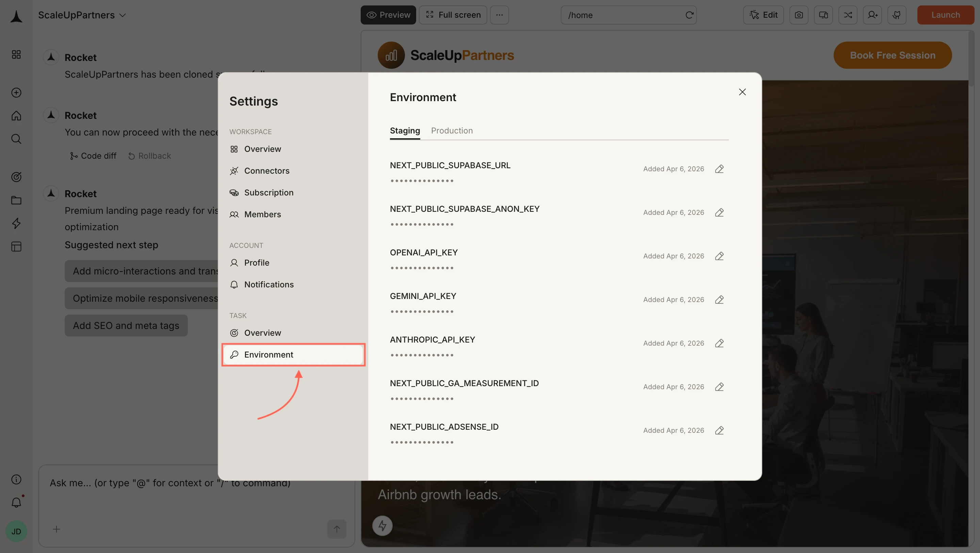Select Connectors in the Settings menu
Image resolution: width=980 pixels, height=553 pixels.
(x=266, y=171)
